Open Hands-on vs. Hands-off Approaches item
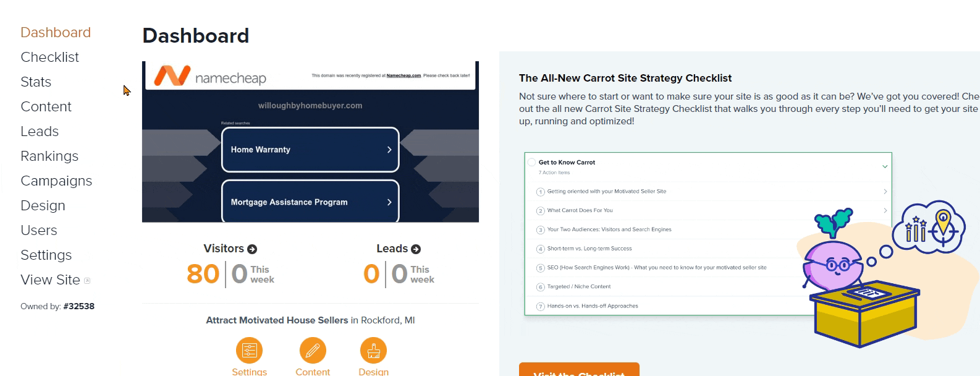Image resolution: width=980 pixels, height=376 pixels. coord(593,306)
